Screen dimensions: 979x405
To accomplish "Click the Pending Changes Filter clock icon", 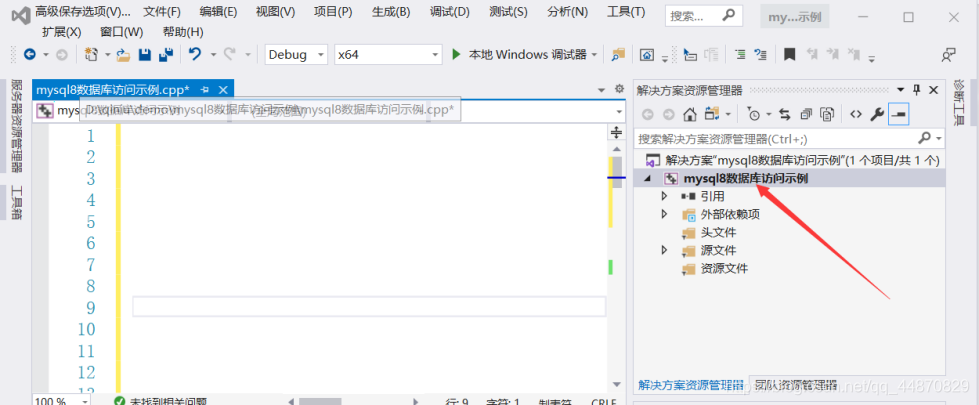I will [754, 114].
